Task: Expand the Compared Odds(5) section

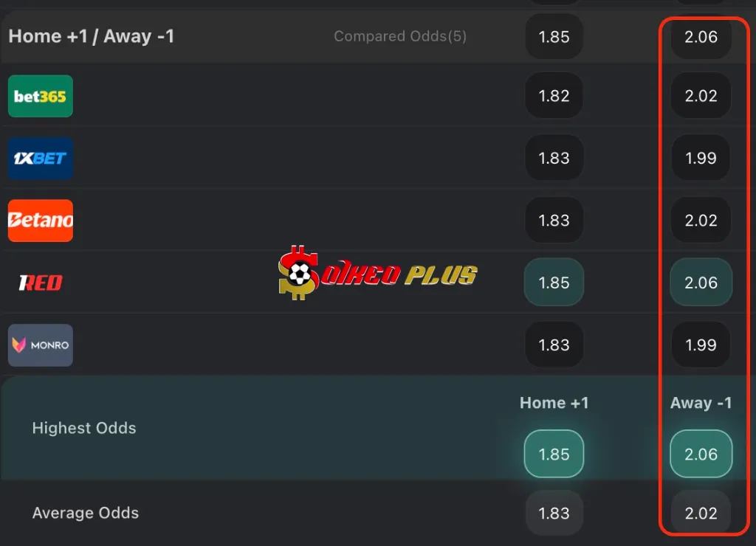Action: [x=400, y=36]
